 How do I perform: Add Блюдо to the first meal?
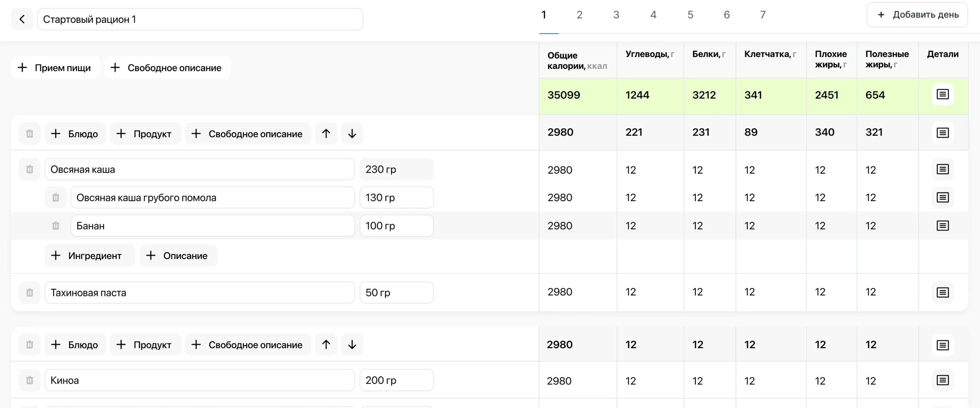(x=75, y=134)
